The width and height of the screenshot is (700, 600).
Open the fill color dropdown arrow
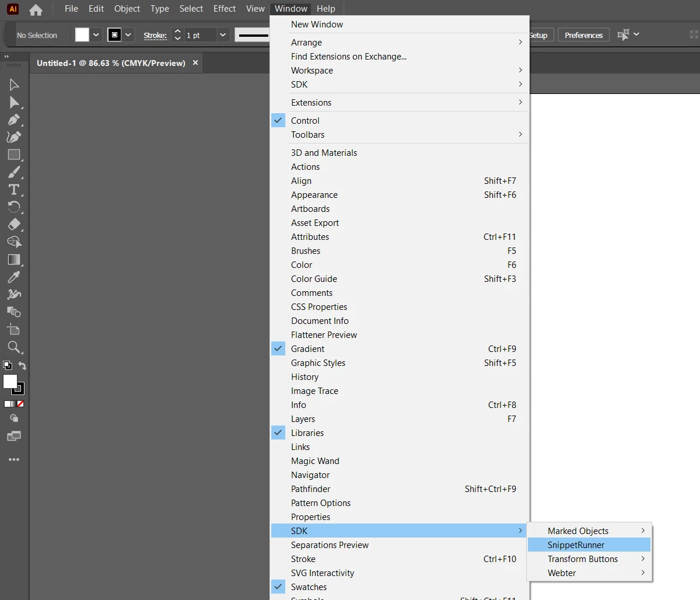[x=96, y=35]
